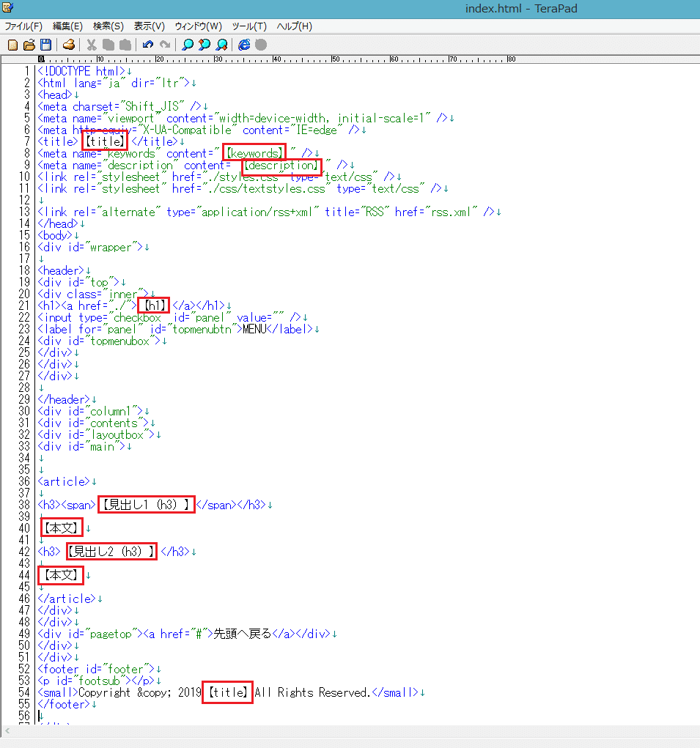
Task: Click the gray circle toolbar icon
Action: [x=260, y=45]
